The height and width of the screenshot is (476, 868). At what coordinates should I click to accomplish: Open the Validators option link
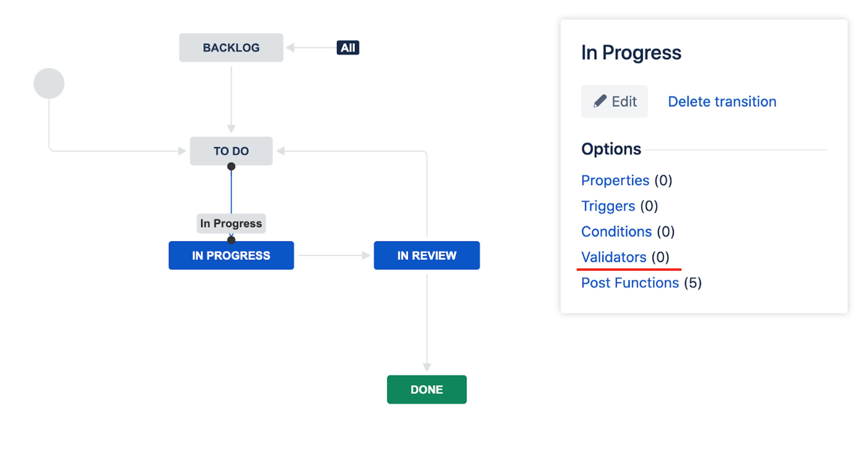pyautogui.click(x=613, y=257)
